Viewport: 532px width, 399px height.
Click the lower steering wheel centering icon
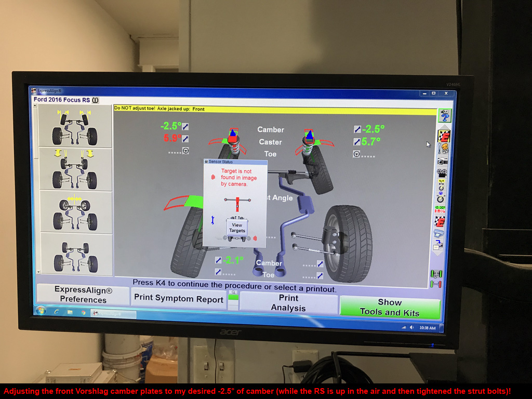click(x=441, y=197)
